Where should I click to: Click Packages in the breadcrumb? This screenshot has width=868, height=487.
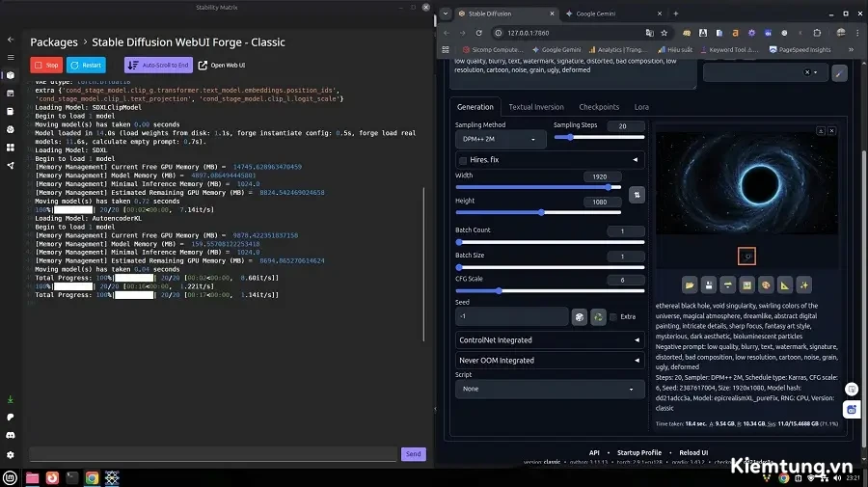54,42
